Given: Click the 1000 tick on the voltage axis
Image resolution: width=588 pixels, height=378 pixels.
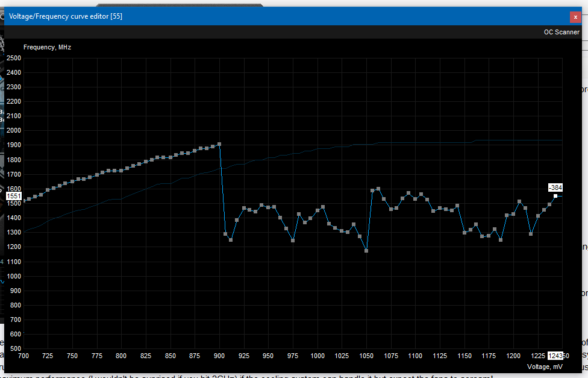Looking at the screenshot, I should pos(317,356).
